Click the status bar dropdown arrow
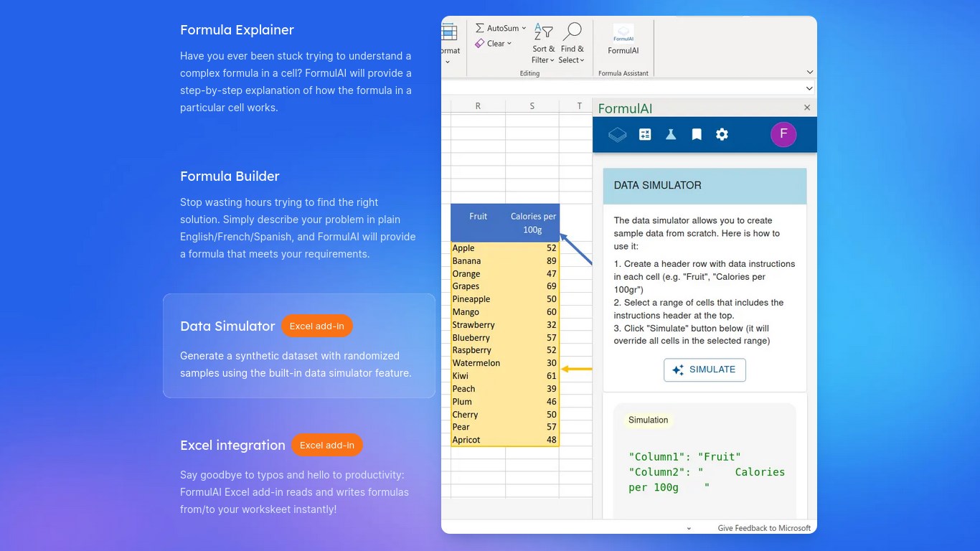Image resolution: width=980 pixels, height=551 pixels. coord(689,528)
